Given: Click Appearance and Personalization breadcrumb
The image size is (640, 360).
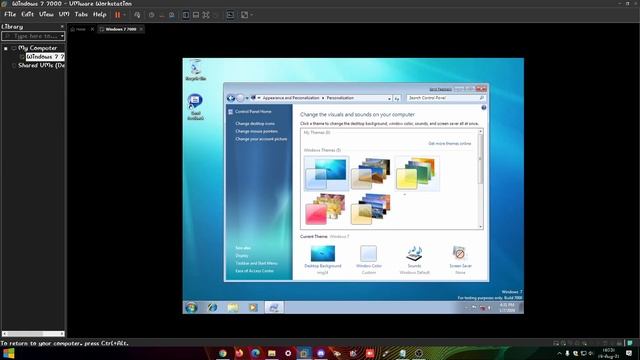Looking at the screenshot, I should pos(291,98).
